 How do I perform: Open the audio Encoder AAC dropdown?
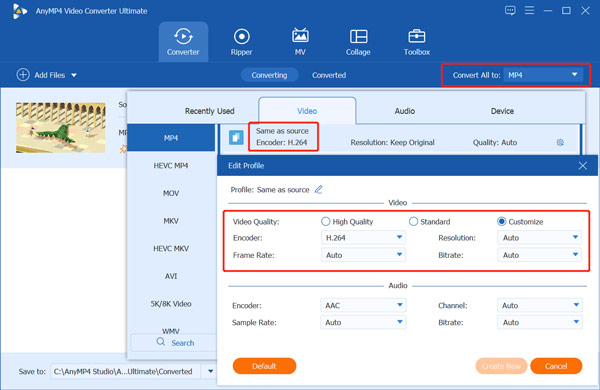click(363, 305)
